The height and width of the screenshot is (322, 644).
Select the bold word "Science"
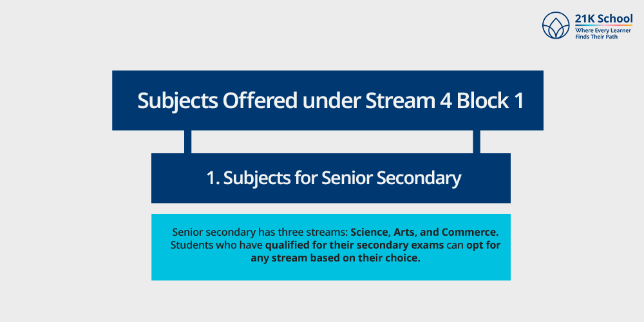tap(371, 232)
